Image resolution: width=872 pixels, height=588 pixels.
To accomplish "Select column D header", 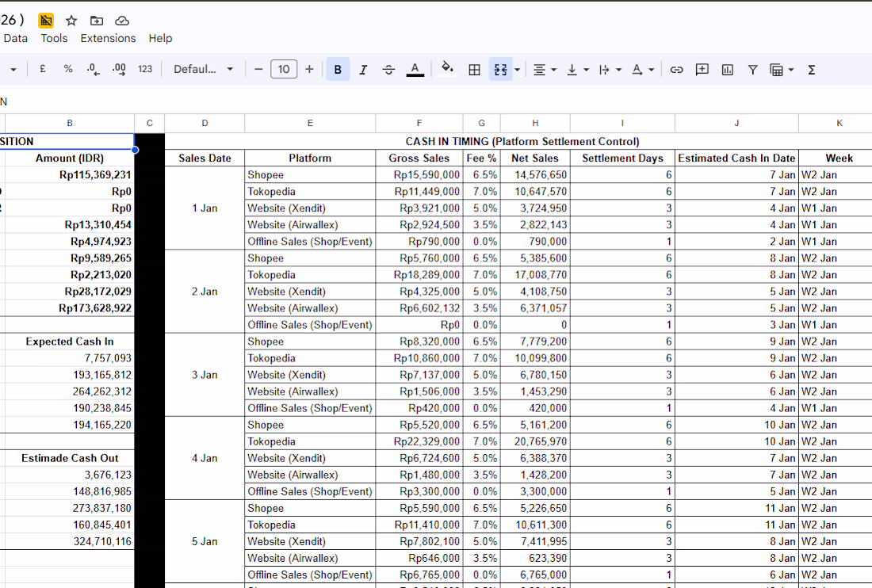I will tap(205, 123).
